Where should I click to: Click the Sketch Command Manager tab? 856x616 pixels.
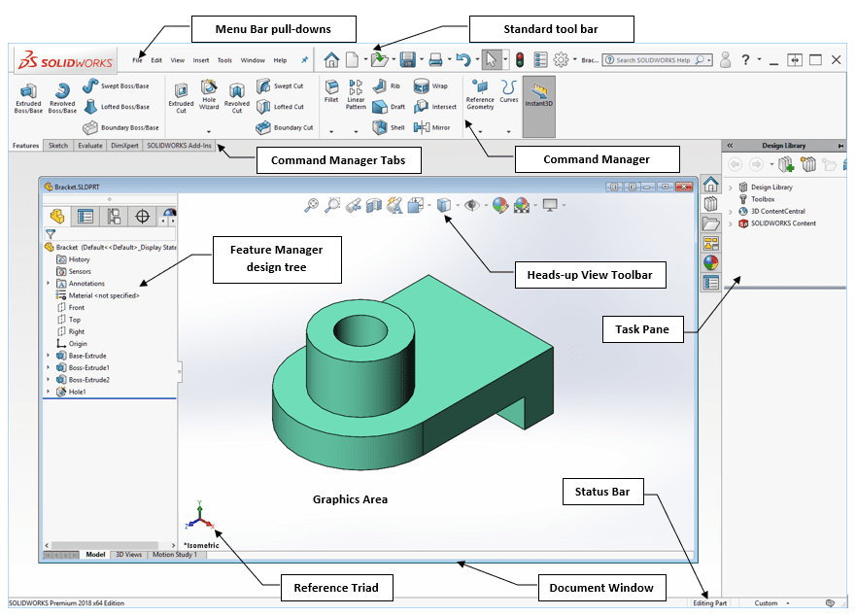click(x=57, y=145)
